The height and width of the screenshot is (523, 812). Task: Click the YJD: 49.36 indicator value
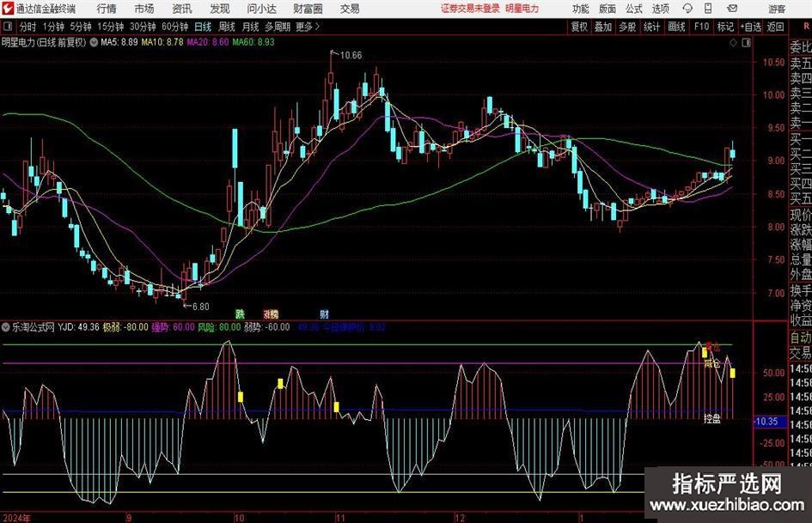coord(78,327)
